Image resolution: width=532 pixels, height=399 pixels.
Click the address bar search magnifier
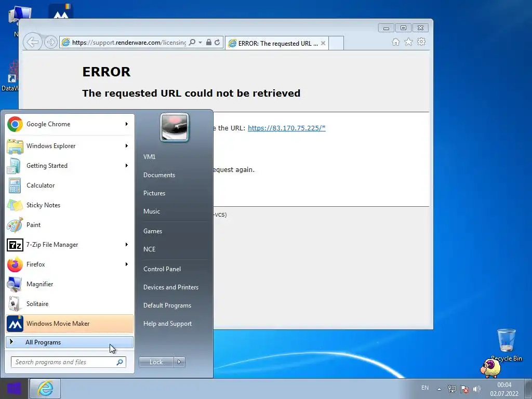192,43
